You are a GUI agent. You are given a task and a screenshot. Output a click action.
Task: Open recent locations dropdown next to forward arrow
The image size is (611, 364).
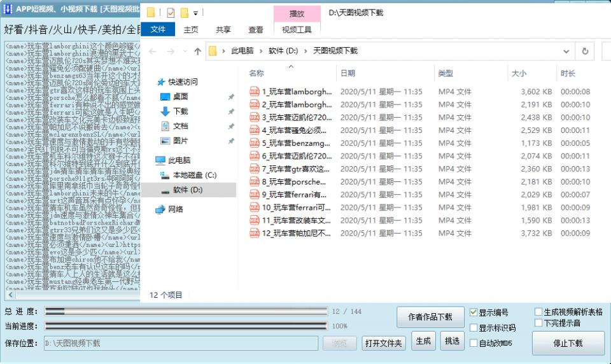click(x=185, y=51)
